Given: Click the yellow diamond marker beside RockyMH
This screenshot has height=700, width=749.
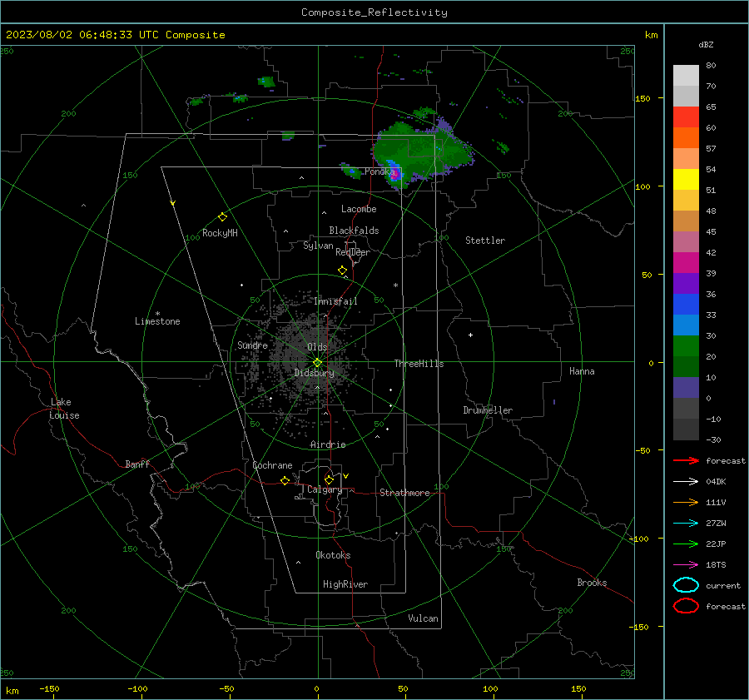Looking at the screenshot, I should point(222,217).
